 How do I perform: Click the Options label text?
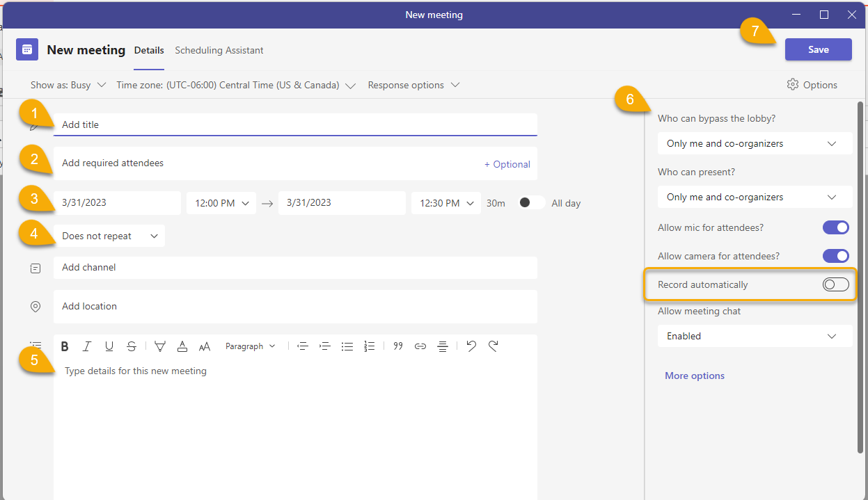[820, 85]
